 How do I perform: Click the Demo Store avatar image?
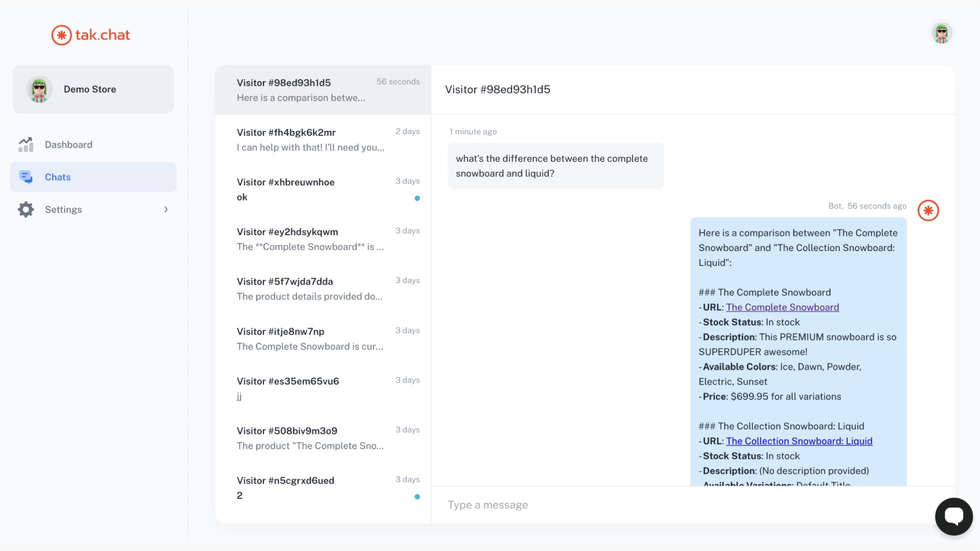[x=40, y=89]
